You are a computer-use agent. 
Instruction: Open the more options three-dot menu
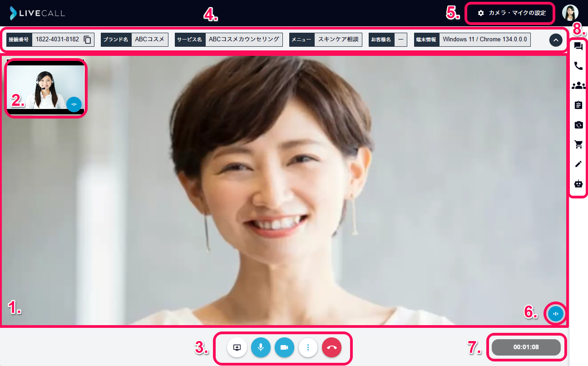coord(308,347)
